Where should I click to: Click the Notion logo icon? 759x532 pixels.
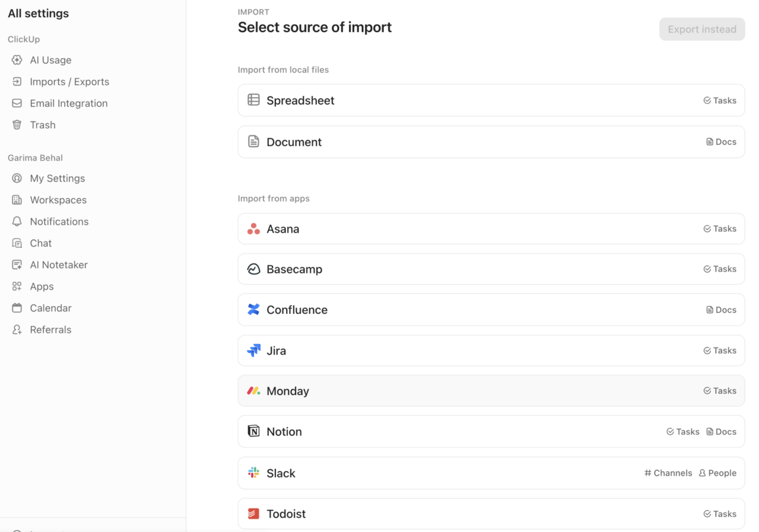[253, 432]
